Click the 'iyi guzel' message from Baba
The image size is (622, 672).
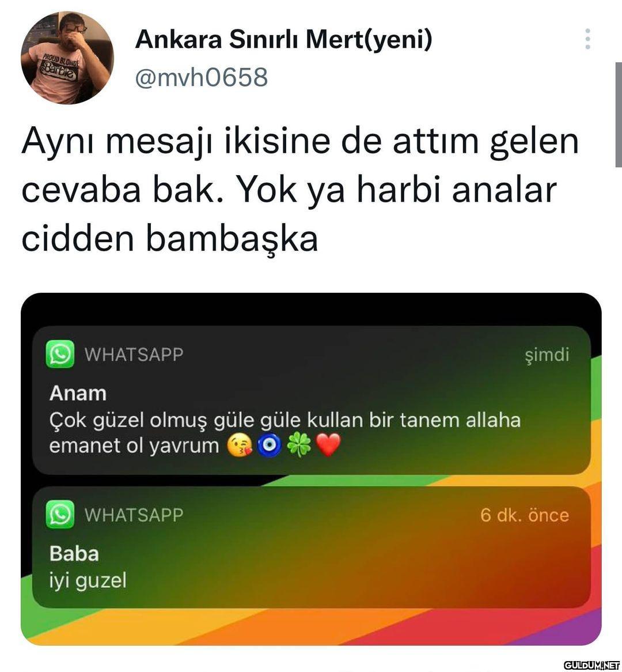pyautogui.click(x=88, y=581)
